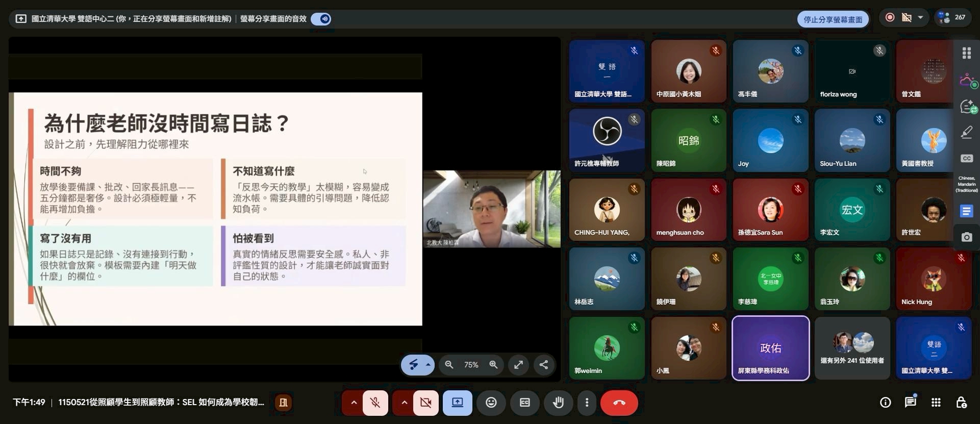Click 停止分享螢幕畫面 button

pyautogui.click(x=833, y=19)
